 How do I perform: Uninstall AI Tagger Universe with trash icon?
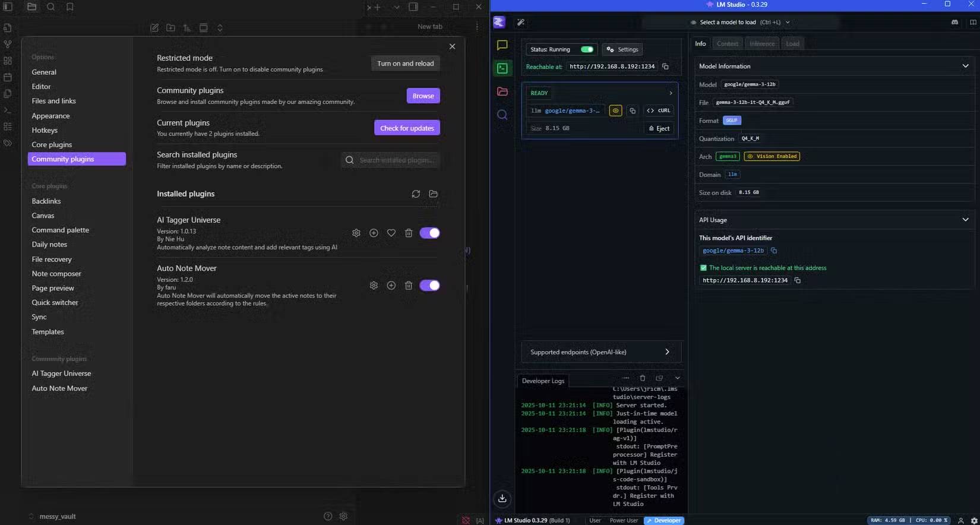[x=409, y=233]
